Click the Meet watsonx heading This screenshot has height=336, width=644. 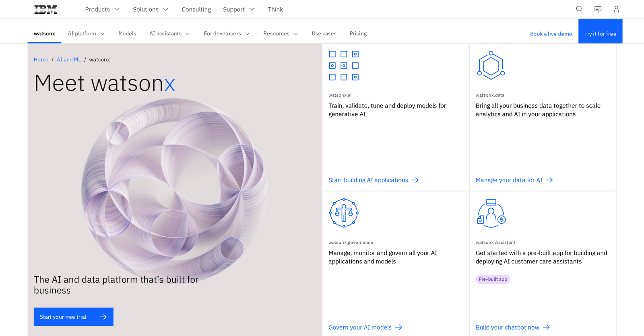tap(105, 83)
